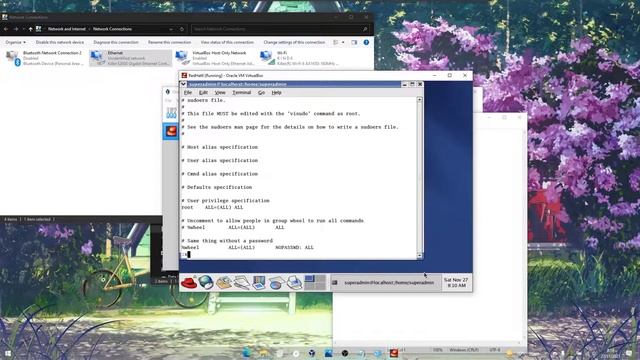The image size is (640, 360).
Task: Click the Sat Nov 27 clock applet
Action: tap(456, 282)
